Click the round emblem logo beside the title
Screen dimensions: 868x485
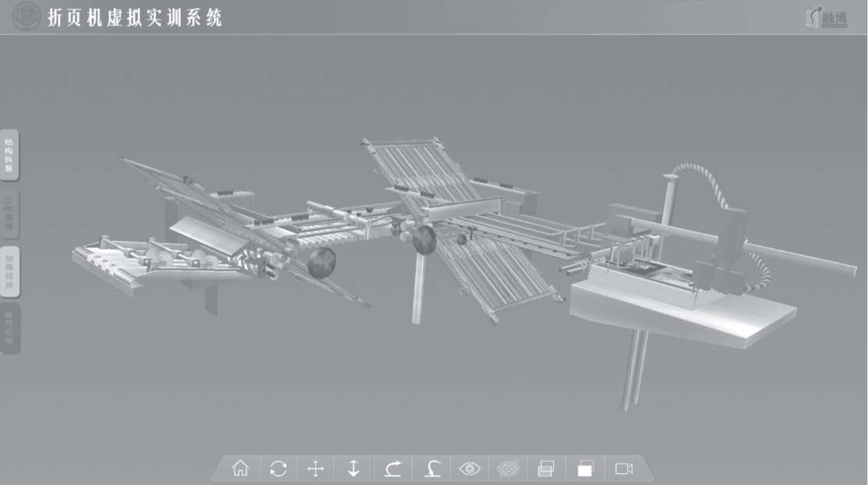(26, 16)
